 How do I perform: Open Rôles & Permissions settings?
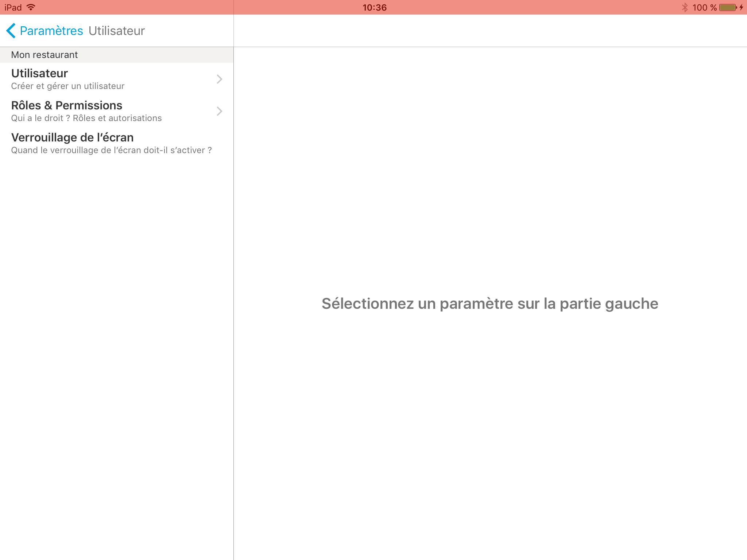(117, 111)
